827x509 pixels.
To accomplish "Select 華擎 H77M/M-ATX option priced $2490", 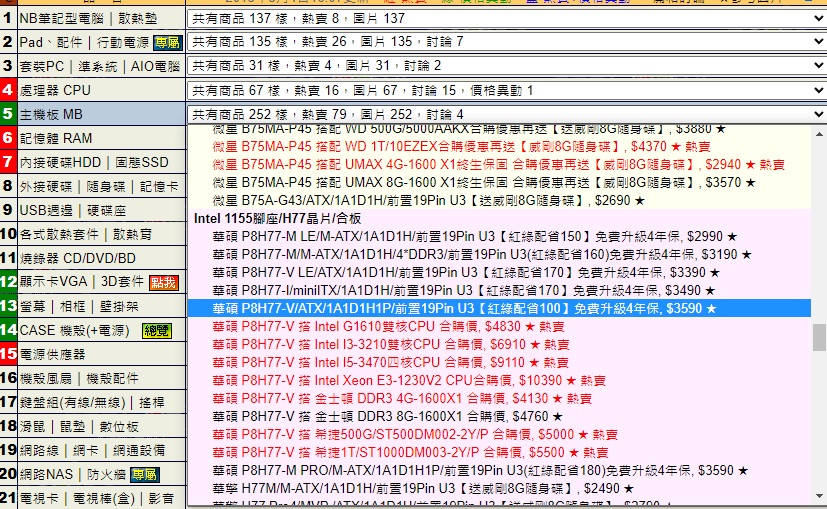I will pos(499,488).
